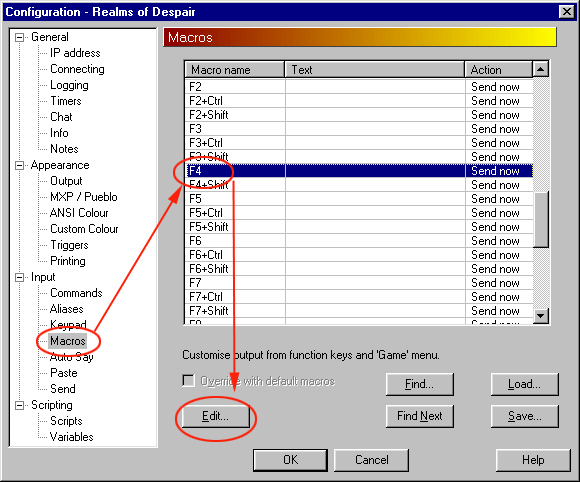
Task: Select the Chat tree item
Action: tap(61, 117)
